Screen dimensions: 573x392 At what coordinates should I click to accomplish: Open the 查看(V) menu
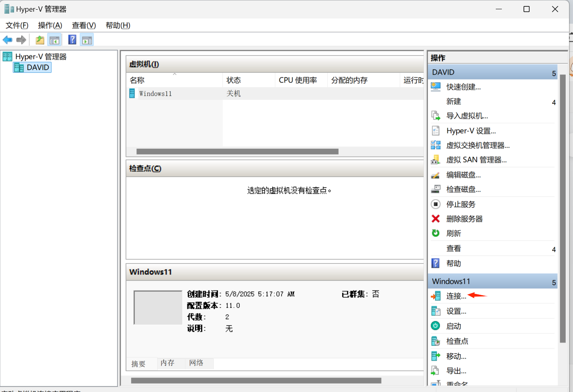pos(84,25)
